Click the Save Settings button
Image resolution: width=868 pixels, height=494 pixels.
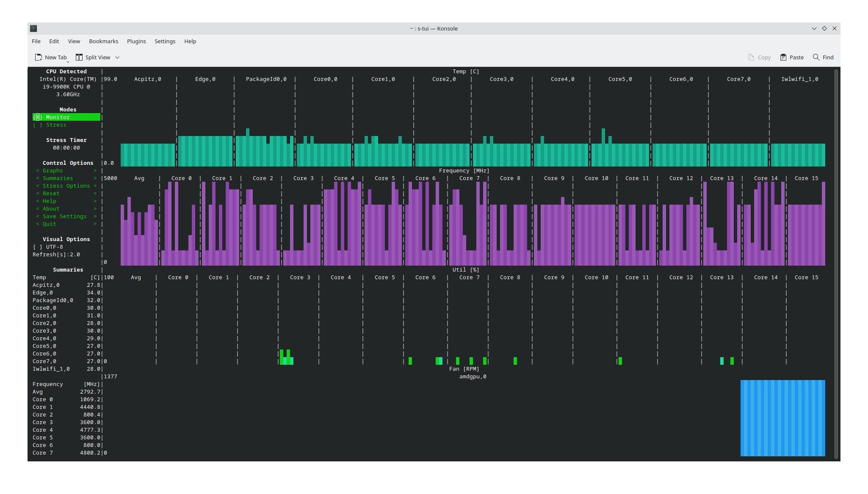click(x=66, y=216)
